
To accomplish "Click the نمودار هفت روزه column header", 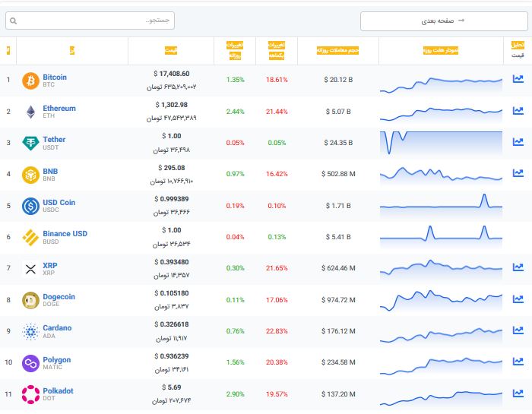I will point(441,50).
